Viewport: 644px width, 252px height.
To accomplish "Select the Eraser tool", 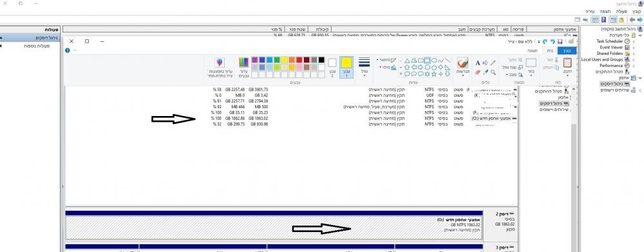I will pos(478,72).
